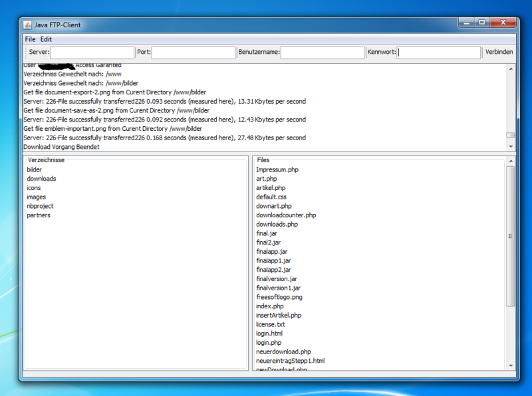Select the nbproject directory
Screen dimensions: 532x396
point(40,206)
